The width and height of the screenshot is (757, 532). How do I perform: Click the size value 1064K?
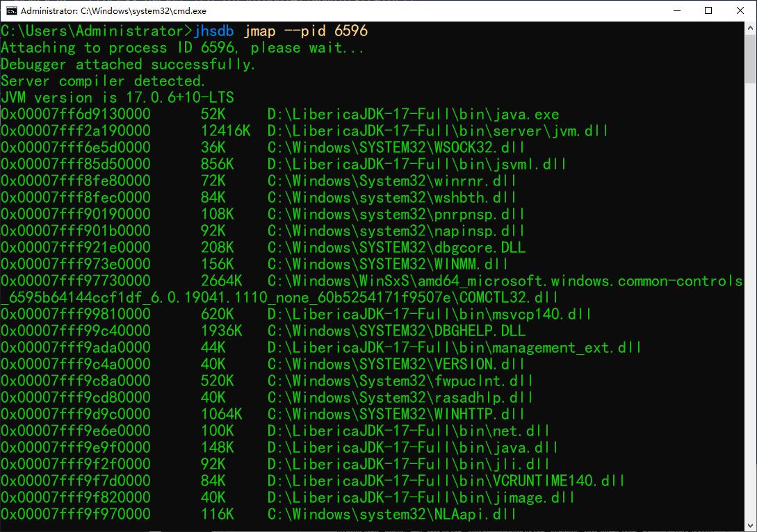coord(222,414)
